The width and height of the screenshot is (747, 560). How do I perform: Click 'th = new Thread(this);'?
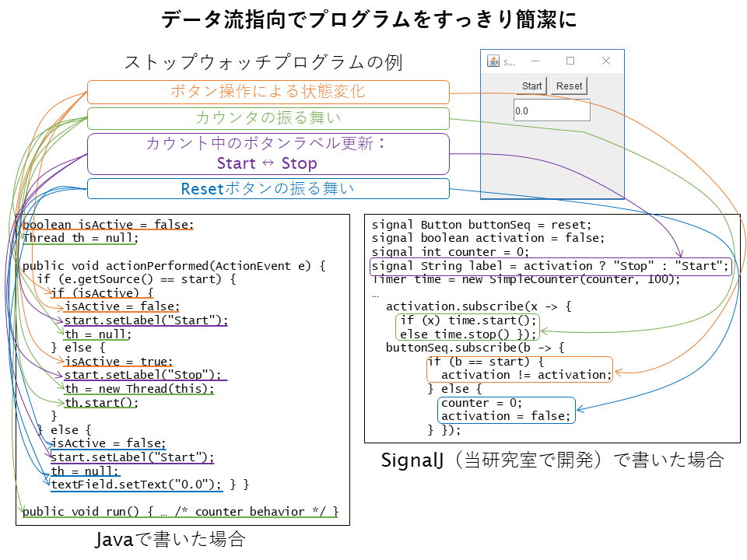(x=139, y=389)
